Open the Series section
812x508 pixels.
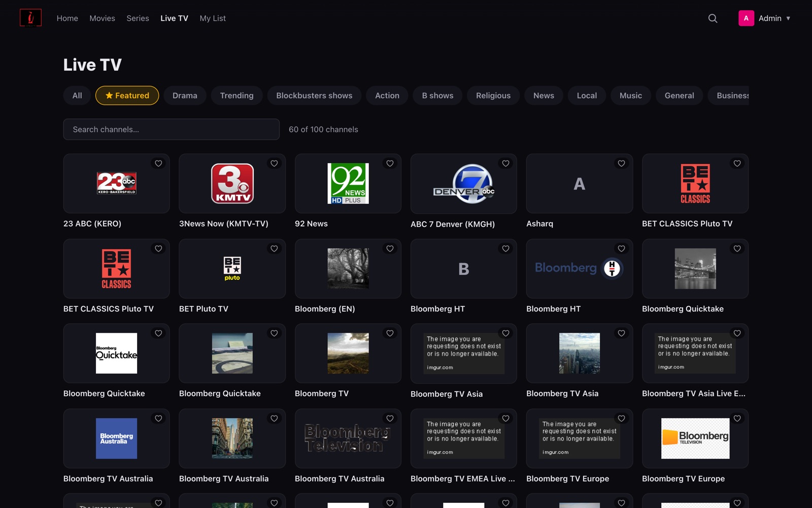tap(138, 18)
